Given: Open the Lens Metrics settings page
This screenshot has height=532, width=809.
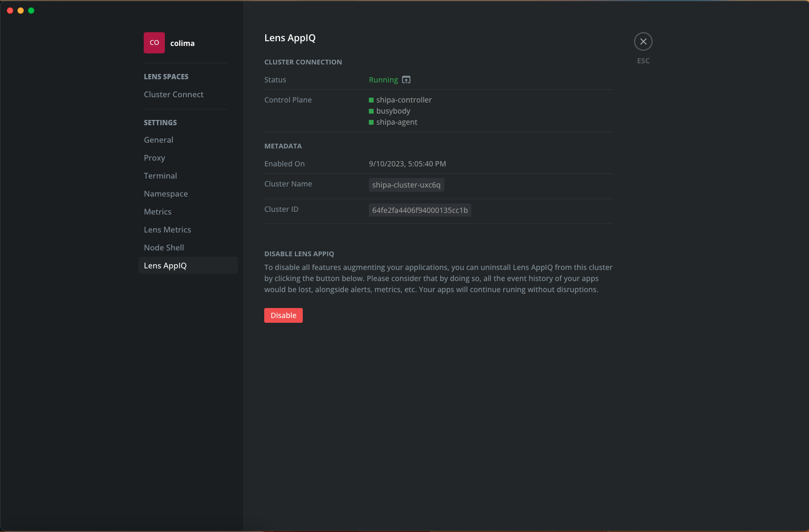Looking at the screenshot, I should pos(168,230).
